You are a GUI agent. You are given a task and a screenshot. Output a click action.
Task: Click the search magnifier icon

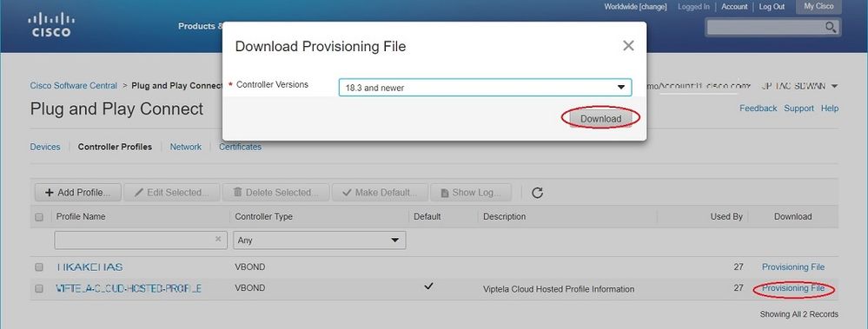[831, 27]
